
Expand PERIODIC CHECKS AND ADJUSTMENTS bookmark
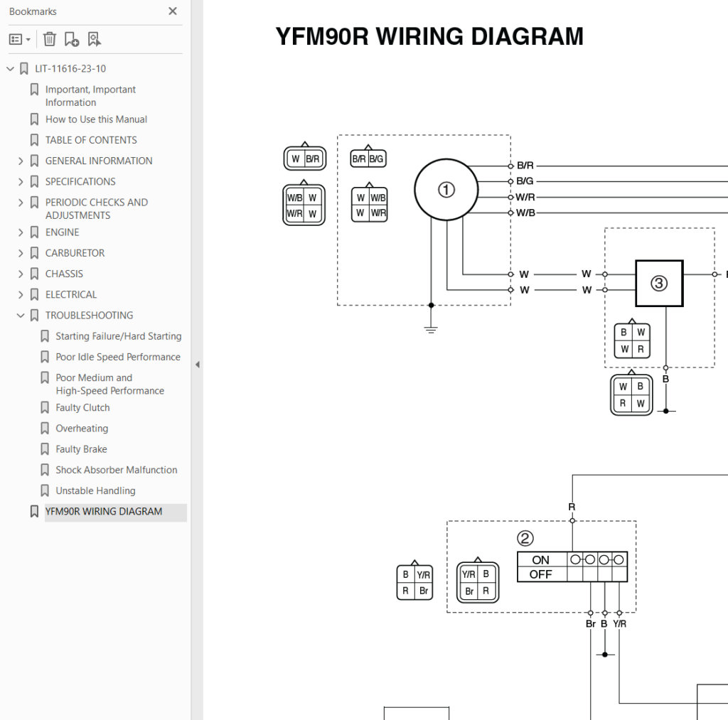(21, 203)
